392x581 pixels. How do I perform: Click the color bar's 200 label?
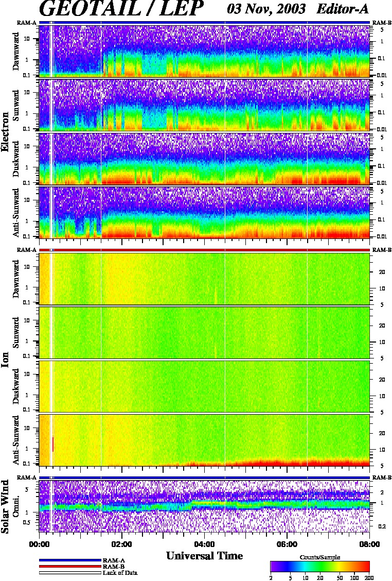(369, 578)
